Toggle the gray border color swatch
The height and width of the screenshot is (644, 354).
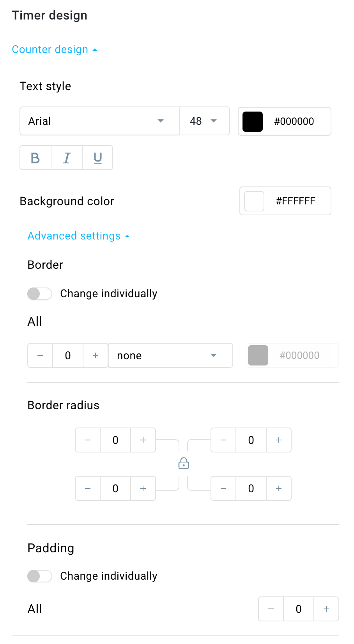258,355
